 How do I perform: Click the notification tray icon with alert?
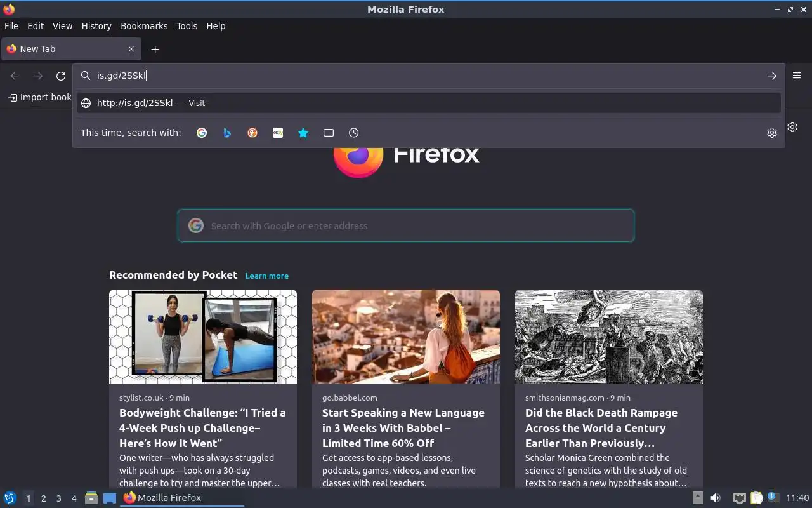[772, 497]
